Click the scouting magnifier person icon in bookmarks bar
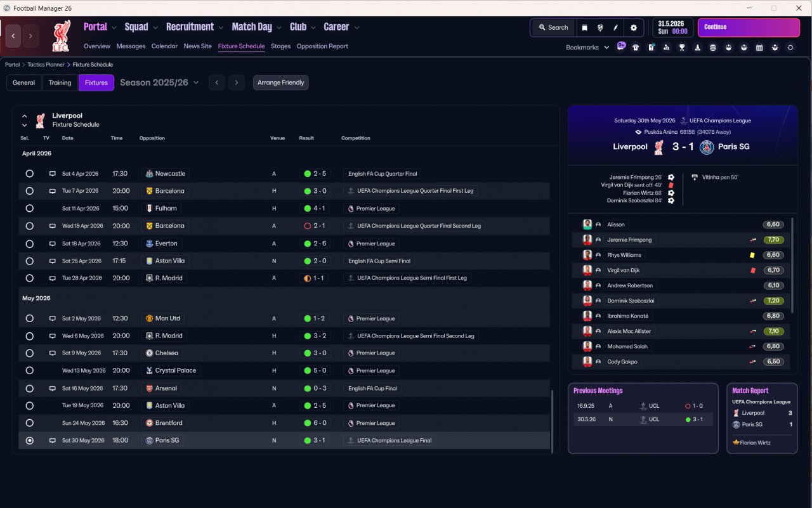Viewport: 812px width, 508px height. (667, 48)
